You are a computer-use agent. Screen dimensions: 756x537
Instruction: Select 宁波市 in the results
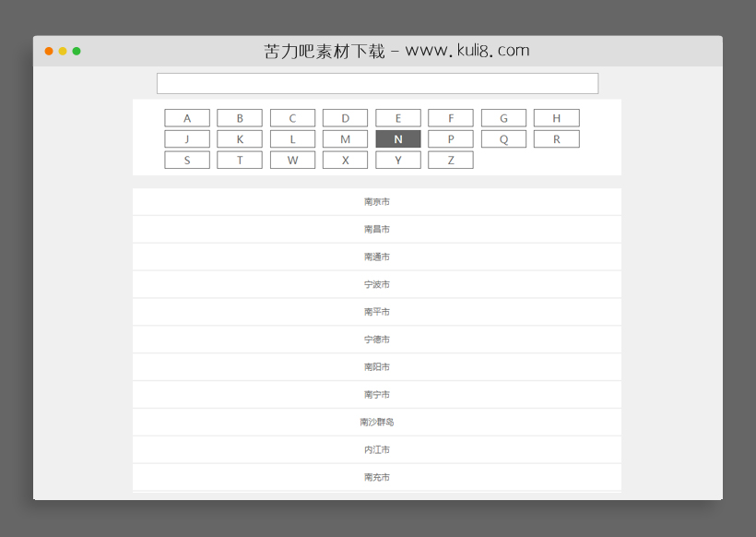[x=377, y=284]
